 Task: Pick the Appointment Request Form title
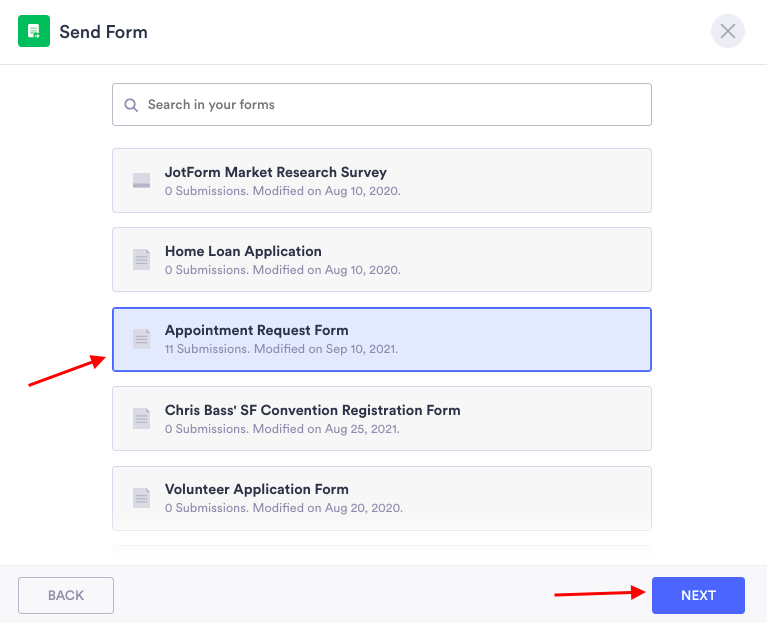pyautogui.click(x=257, y=330)
